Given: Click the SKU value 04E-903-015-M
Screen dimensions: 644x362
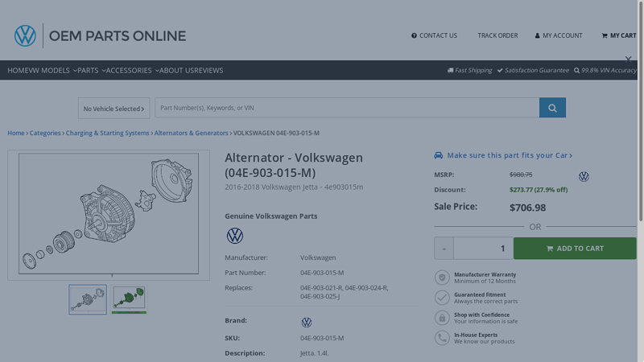Looking at the screenshot, I should coord(322,338).
